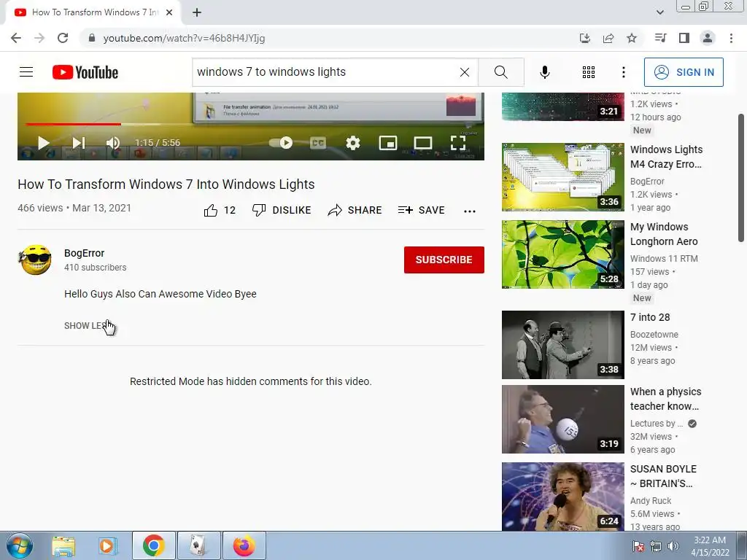
Task: Open the 3:21 duration video thumbnail
Action: 562,106
